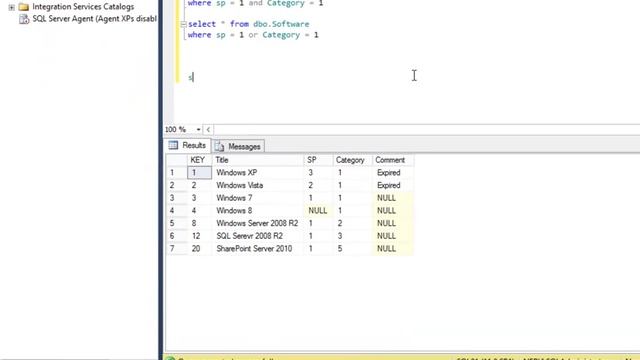Click the Category value 5 for SharePoint
Viewport: 640px width, 360px height.
(x=352, y=249)
